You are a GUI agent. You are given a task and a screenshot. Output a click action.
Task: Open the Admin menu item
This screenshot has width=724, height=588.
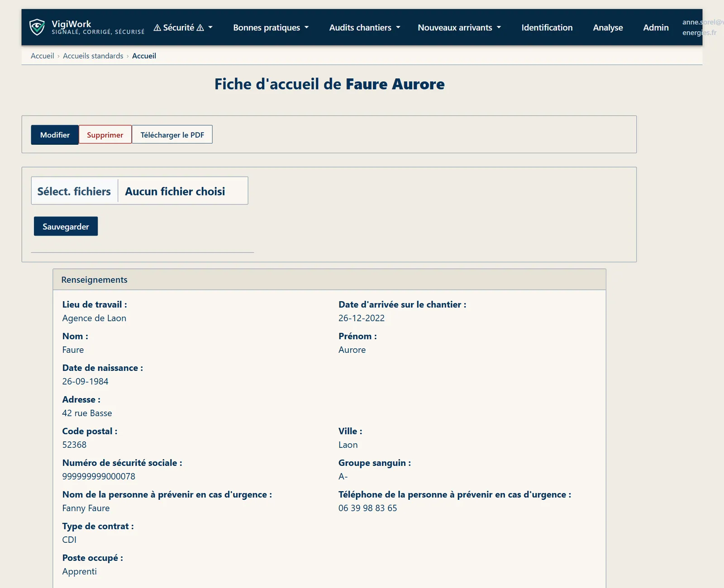(656, 28)
